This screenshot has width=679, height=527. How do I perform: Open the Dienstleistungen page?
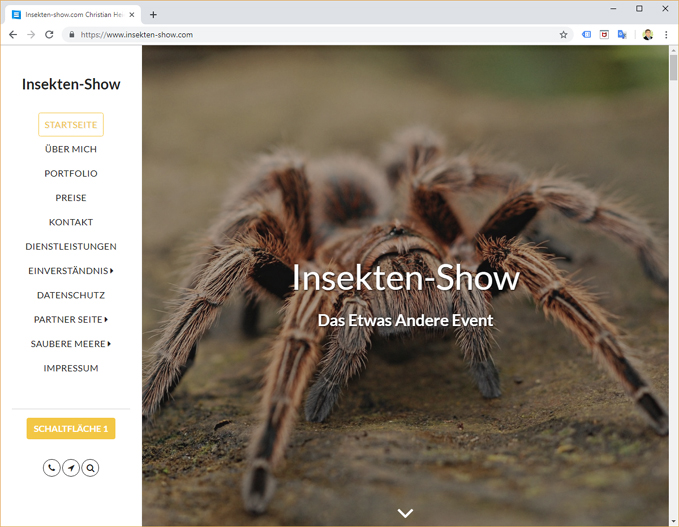point(71,246)
